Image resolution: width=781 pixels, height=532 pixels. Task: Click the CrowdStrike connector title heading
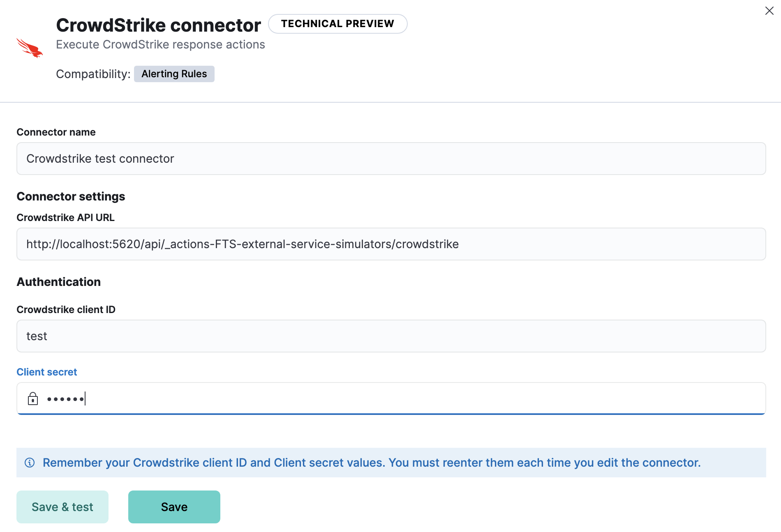pyautogui.click(x=158, y=25)
